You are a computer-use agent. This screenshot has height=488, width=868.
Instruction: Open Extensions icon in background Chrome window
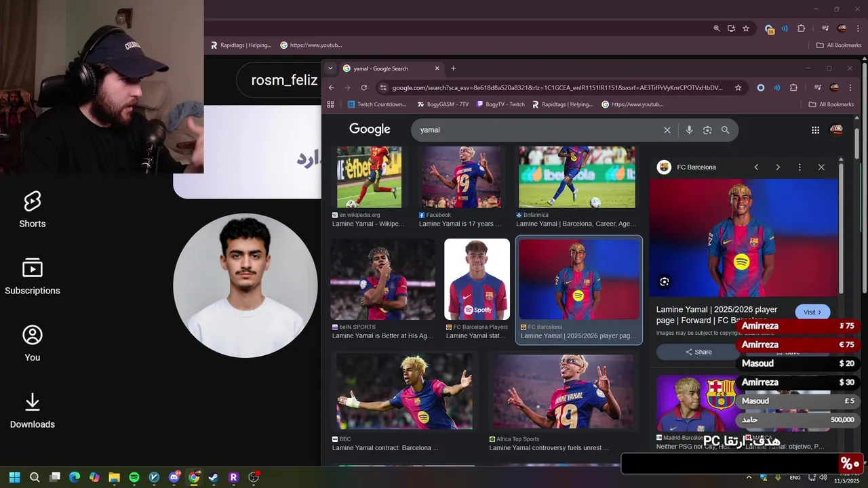pyautogui.click(x=802, y=28)
